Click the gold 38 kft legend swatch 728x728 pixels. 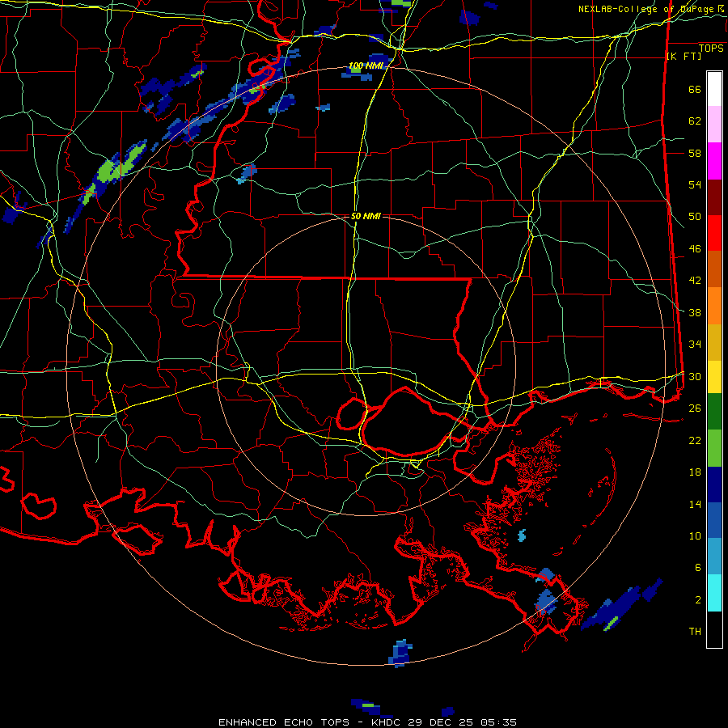coord(714,343)
